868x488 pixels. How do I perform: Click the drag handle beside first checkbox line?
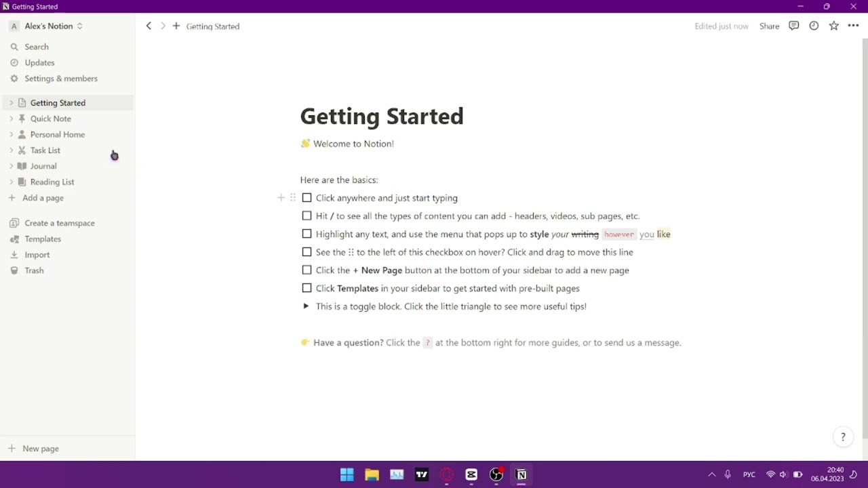tap(293, 198)
